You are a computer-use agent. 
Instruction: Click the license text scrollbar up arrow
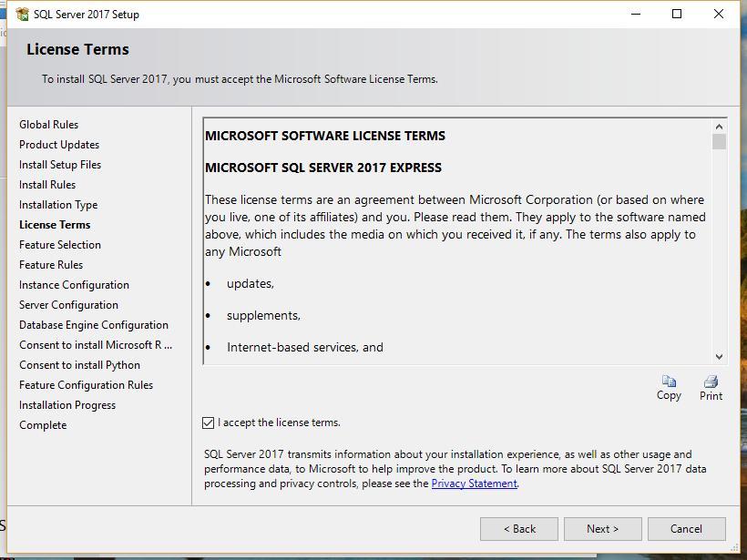point(719,127)
